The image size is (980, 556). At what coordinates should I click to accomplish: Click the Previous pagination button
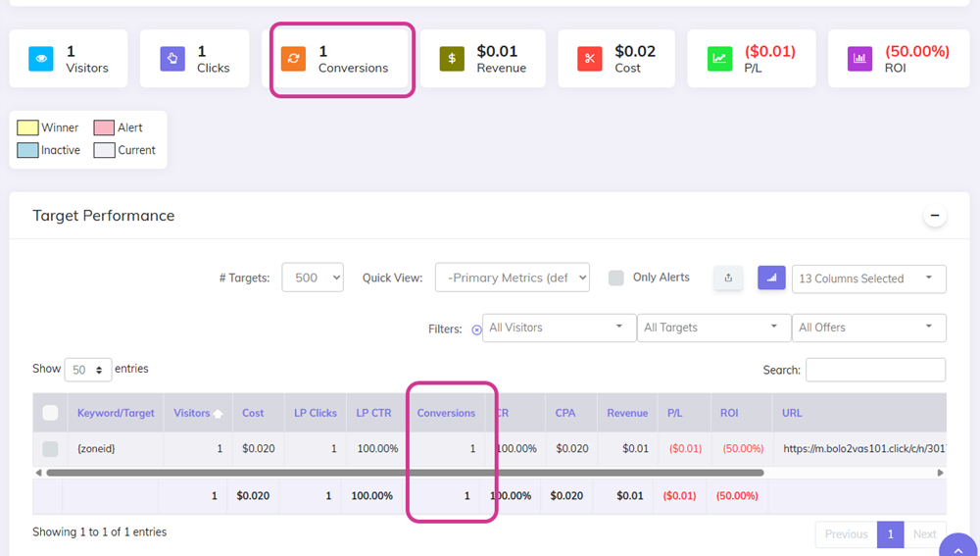[847, 534]
